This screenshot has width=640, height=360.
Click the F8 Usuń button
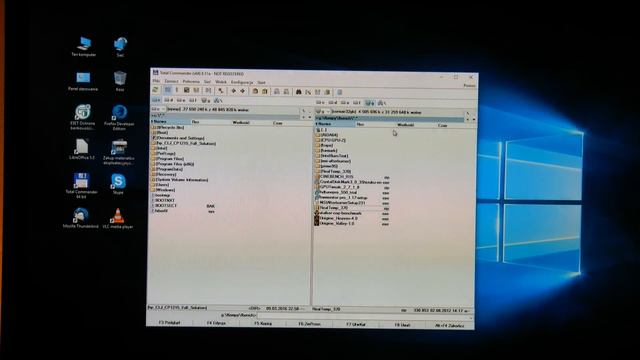click(402, 325)
